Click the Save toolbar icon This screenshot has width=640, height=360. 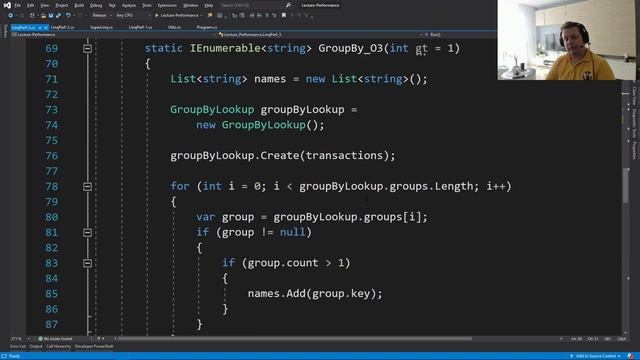51,16
